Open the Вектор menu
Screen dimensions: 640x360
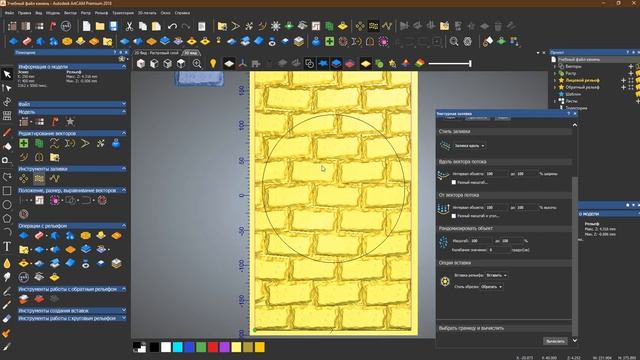click(x=70, y=13)
